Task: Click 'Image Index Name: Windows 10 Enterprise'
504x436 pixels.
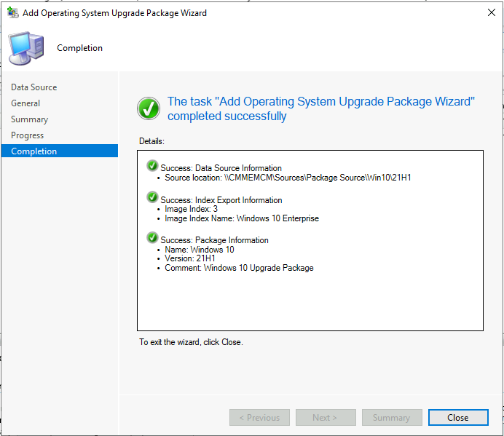Action: coord(242,218)
